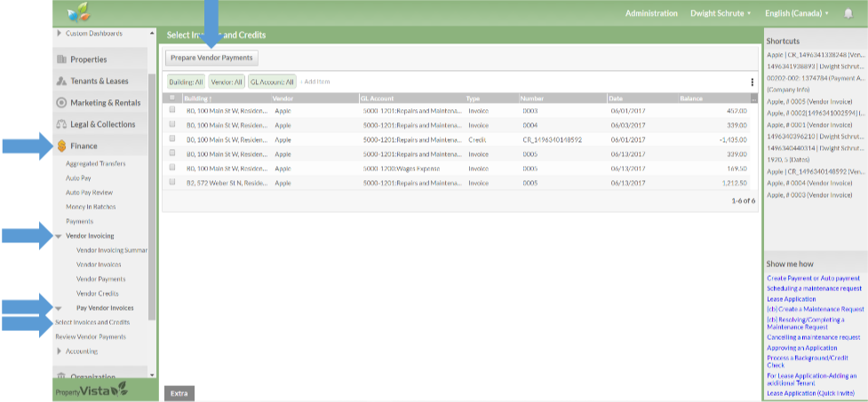Click the Legal & Collections scales icon
This screenshot has width=868, height=402.
click(62, 124)
